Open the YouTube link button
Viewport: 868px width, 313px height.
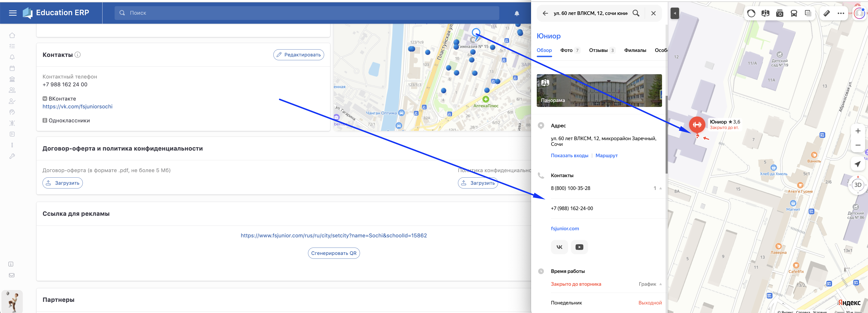579,247
